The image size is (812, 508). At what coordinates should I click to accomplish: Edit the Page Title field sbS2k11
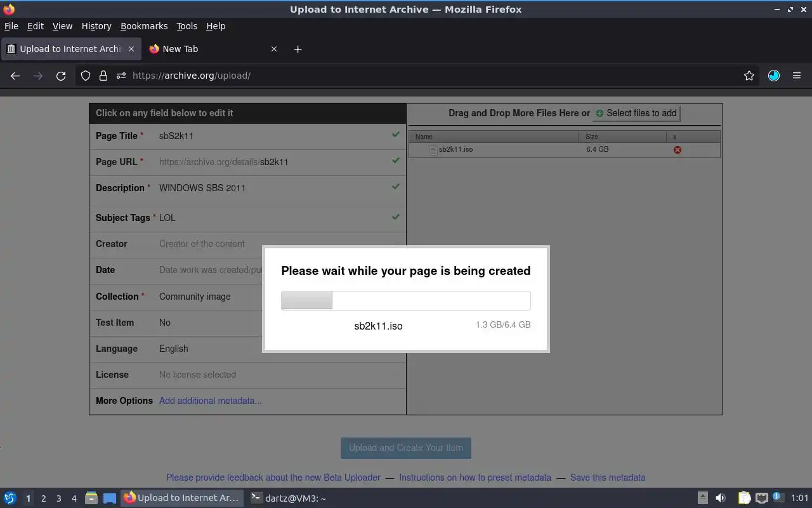click(176, 136)
